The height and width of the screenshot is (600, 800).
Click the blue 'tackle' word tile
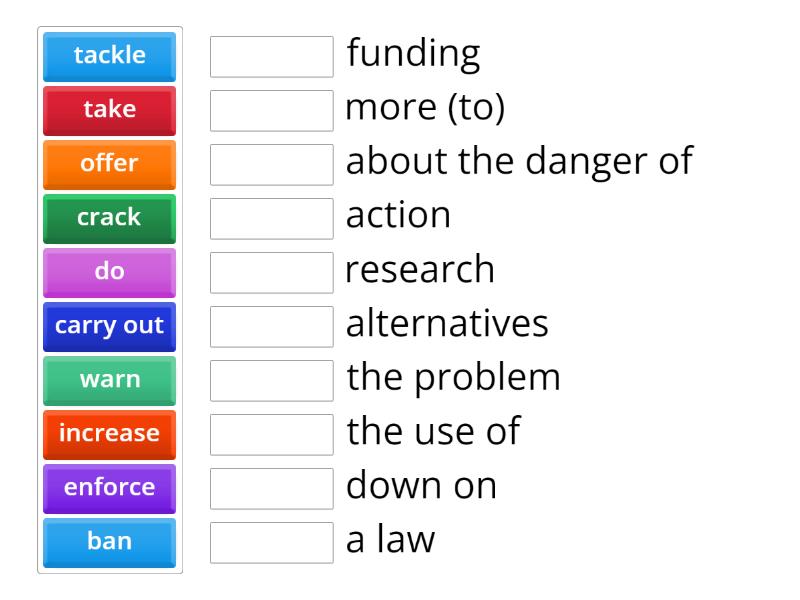point(109,56)
